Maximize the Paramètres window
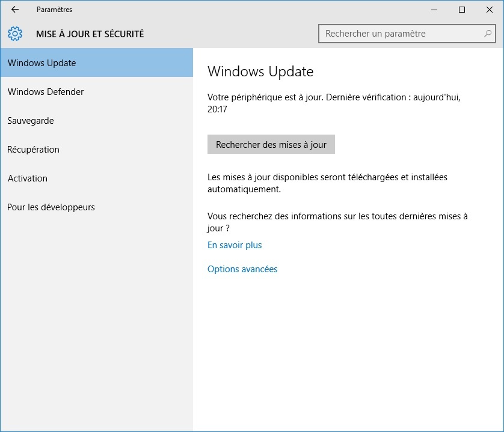Screen dimensions: 504x432 [462, 10]
